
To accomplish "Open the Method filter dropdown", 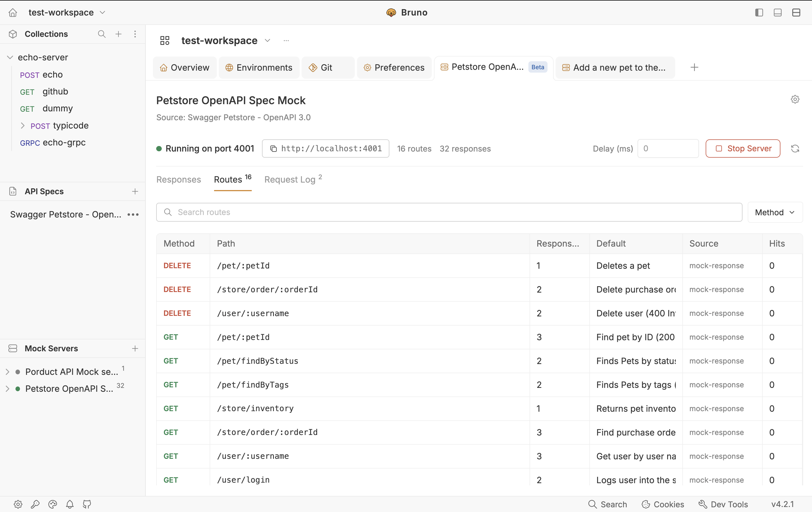I will [775, 212].
